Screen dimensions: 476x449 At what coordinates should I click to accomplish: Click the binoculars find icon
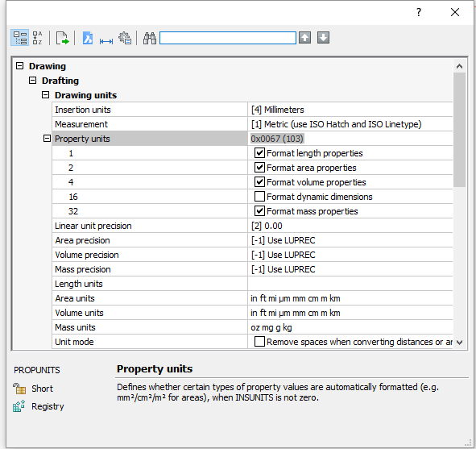150,38
